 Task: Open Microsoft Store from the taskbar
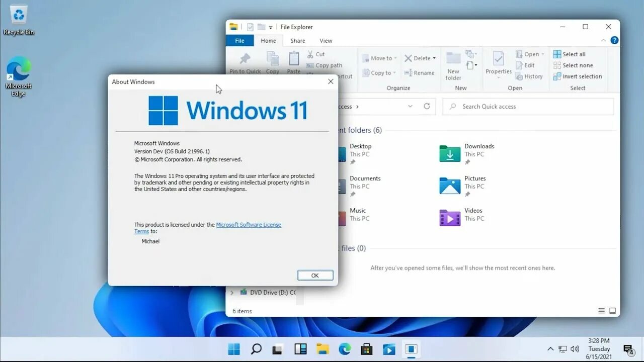tap(367, 349)
